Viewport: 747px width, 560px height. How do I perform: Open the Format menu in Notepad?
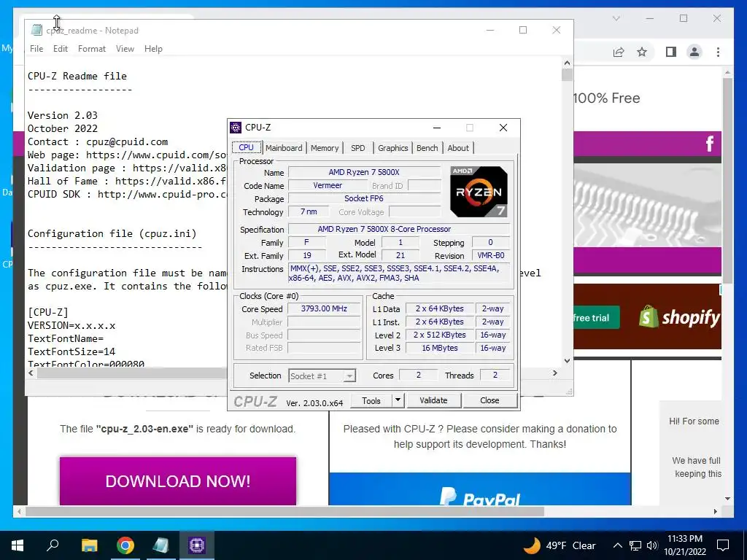[x=91, y=49]
